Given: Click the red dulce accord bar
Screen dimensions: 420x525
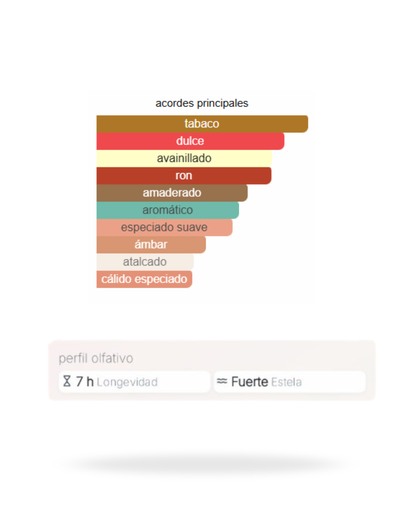Looking at the screenshot, I should coord(190,141).
